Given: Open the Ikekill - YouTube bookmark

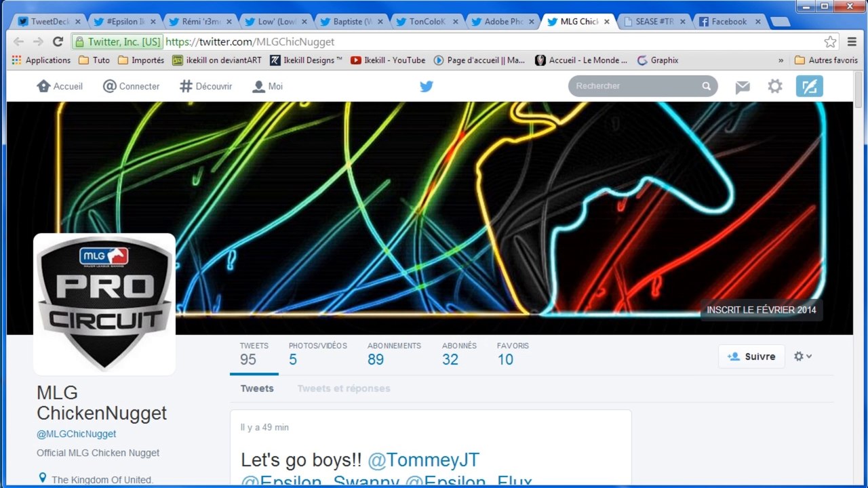Looking at the screenshot, I should tap(388, 60).
